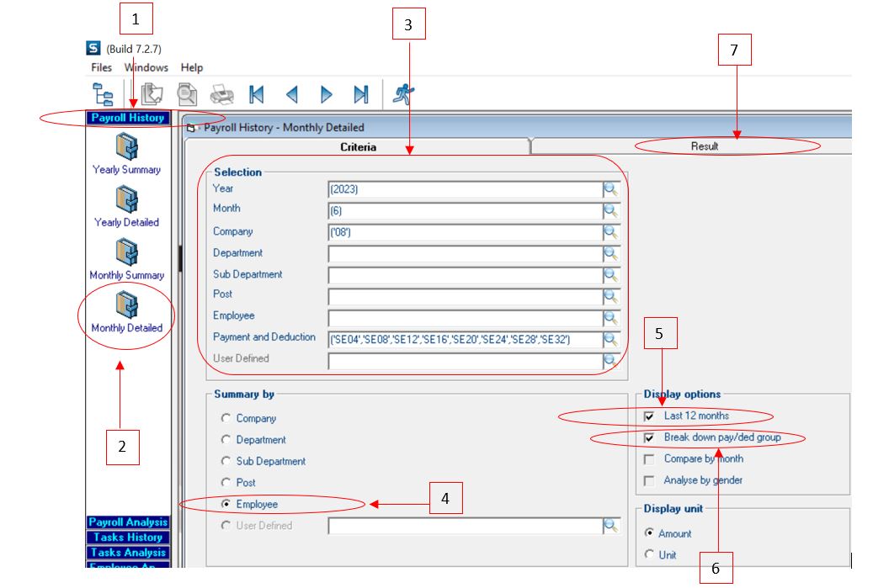Open the Files menu
Image resolution: width=889 pixels, height=588 pixels.
101,67
